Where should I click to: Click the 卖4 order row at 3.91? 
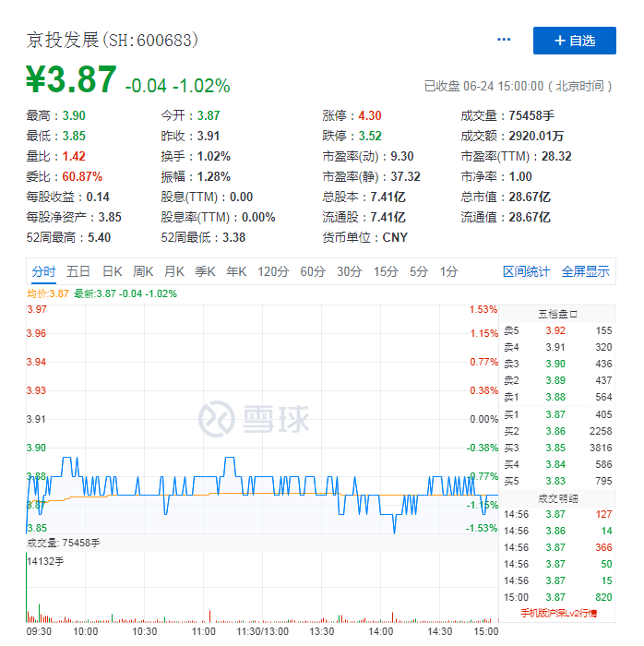558,347
